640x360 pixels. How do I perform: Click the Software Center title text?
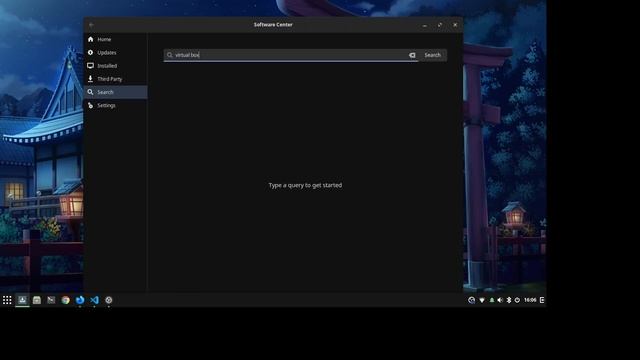pyautogui.click(x=273, y=24)
